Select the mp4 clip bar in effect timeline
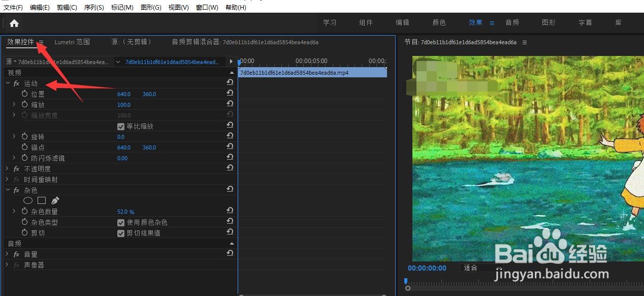This screenshot has width=644, height=296. pos(312,73)
